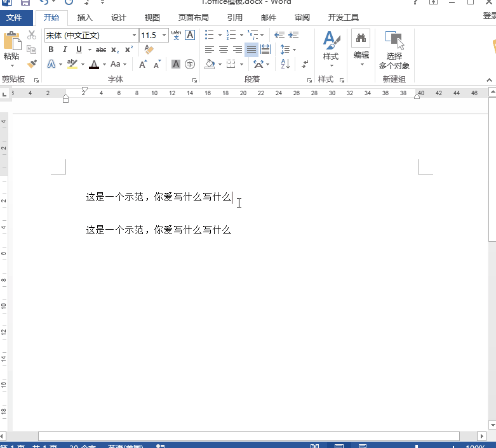Click the clear formatting eraser icon
The height and width of the screenshot is (448, 496).
click(149, 49)
